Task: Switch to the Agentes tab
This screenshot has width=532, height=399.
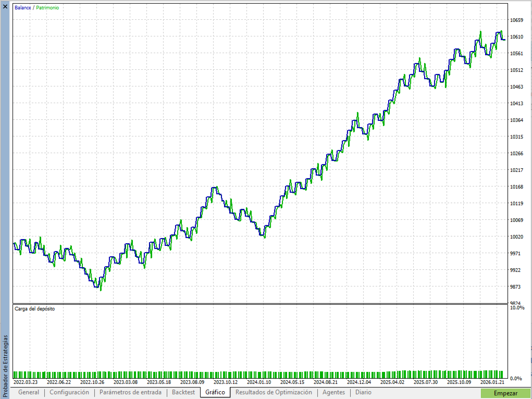Action: (x=333, y=392)
